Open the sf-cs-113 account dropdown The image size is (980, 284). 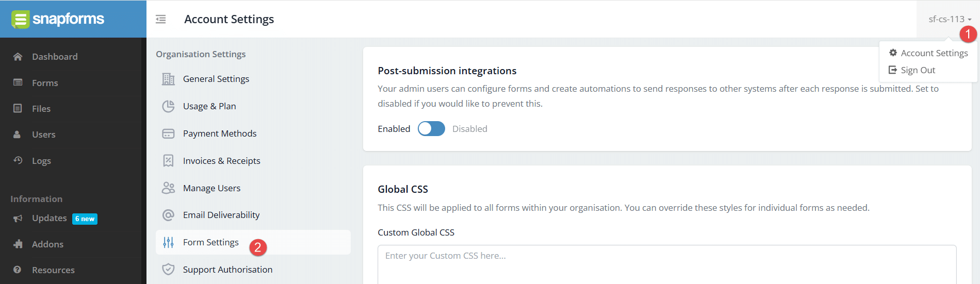coord(950,19)
